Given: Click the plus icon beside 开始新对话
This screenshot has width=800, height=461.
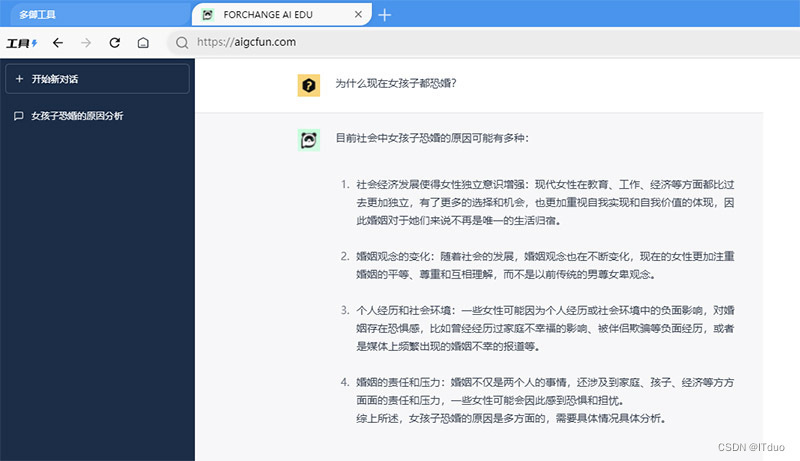Looking at the screenshot, I should (19, 79).
